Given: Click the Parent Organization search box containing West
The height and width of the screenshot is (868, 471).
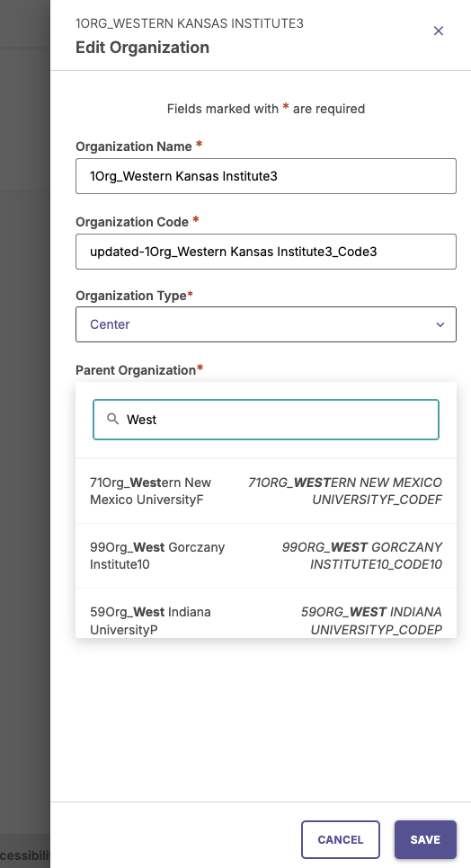Looking at the screenshot, I should 266,420.
